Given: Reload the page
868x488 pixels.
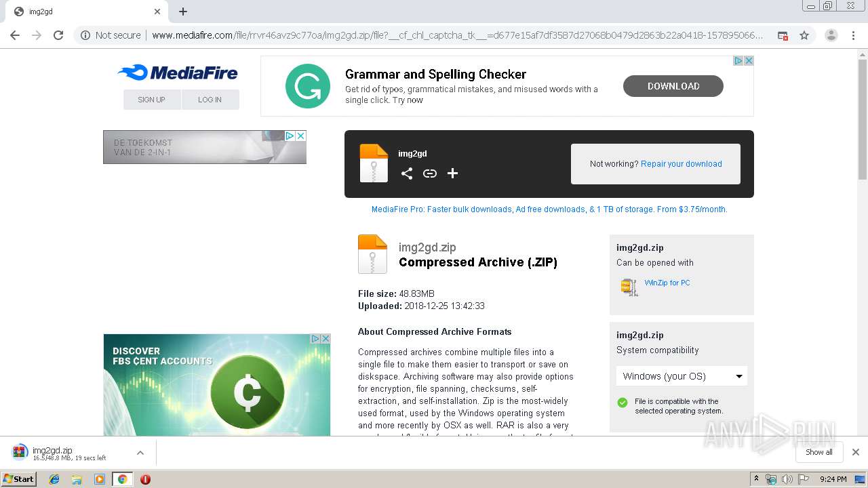Looking at the screenshot, I should click(x=58, y=35).
